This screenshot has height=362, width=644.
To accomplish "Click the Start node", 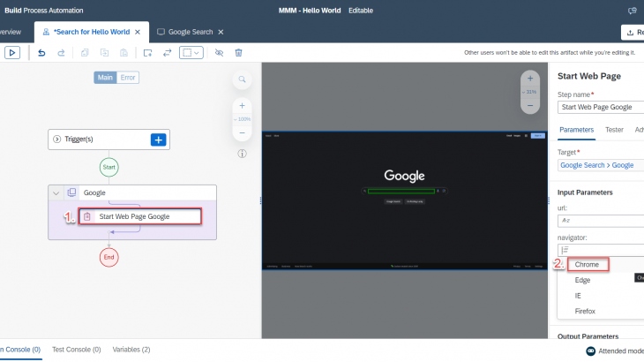I will pyautogui.click(x=109, y=167).
